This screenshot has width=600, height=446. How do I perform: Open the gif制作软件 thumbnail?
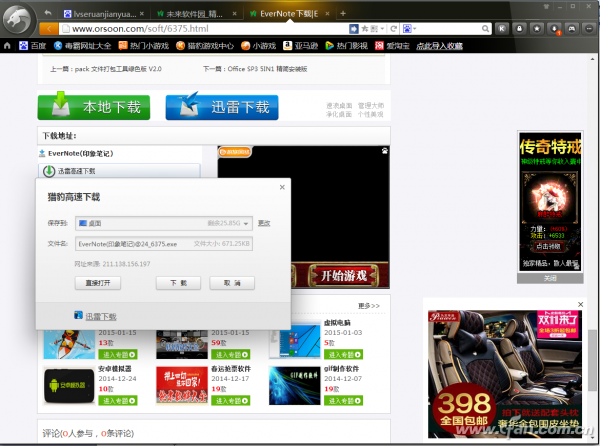295,386
